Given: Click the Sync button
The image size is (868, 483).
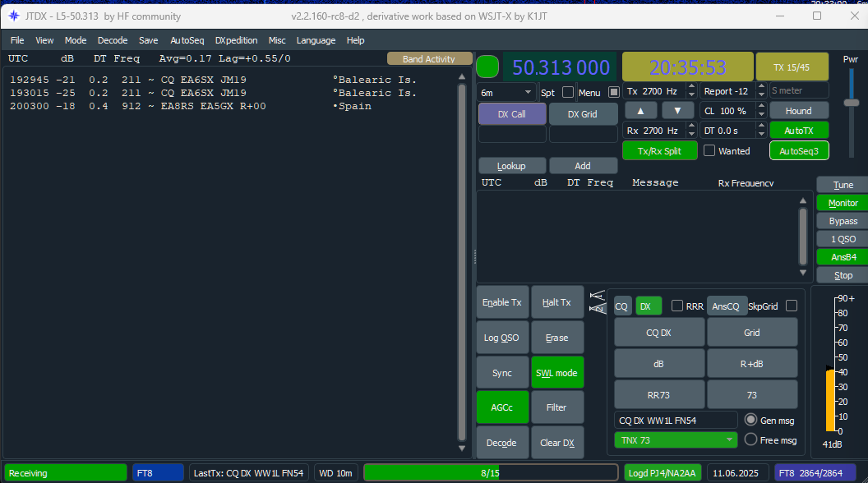Looking at the screenshot, I should click(502, 373).
